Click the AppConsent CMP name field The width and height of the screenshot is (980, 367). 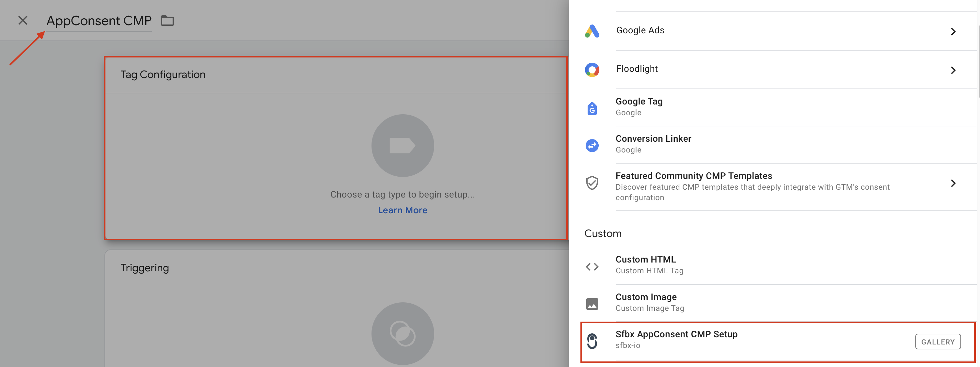(x=99, y=21)
